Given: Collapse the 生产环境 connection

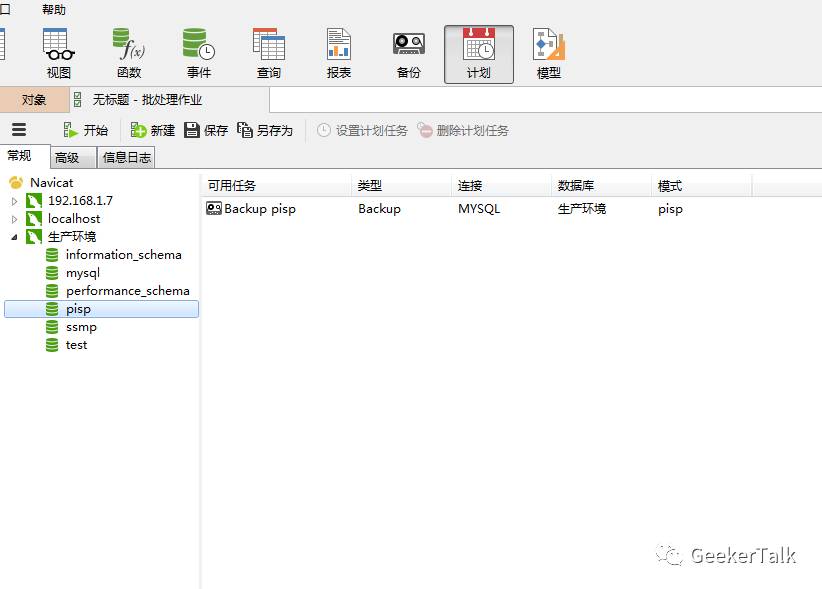Looking at the screenshot, I should pos(14,237).
